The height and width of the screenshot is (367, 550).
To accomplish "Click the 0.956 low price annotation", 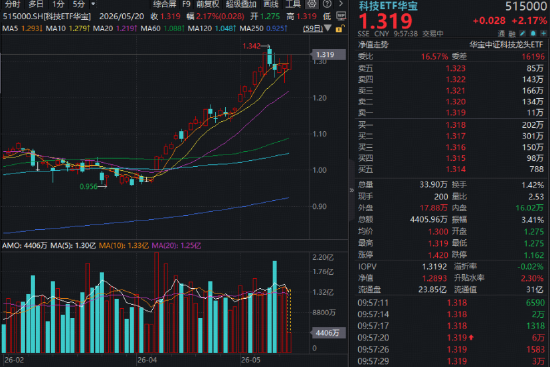I will click(x=88, y=186).
